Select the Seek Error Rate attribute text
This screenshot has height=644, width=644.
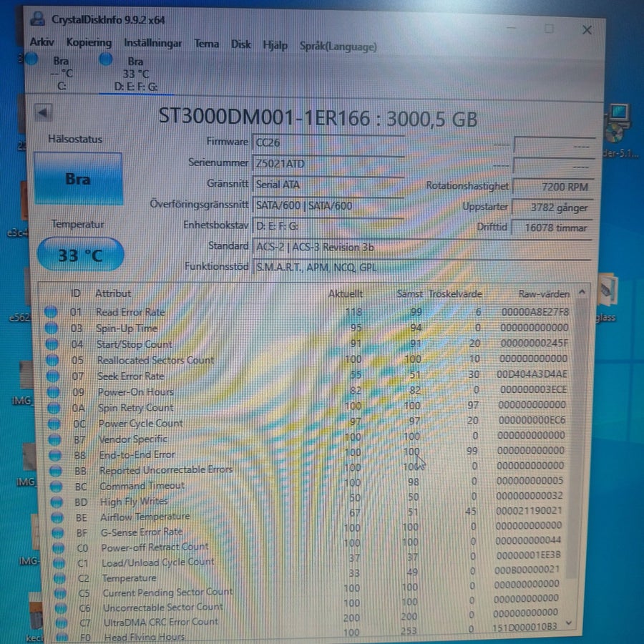(131, 376)
